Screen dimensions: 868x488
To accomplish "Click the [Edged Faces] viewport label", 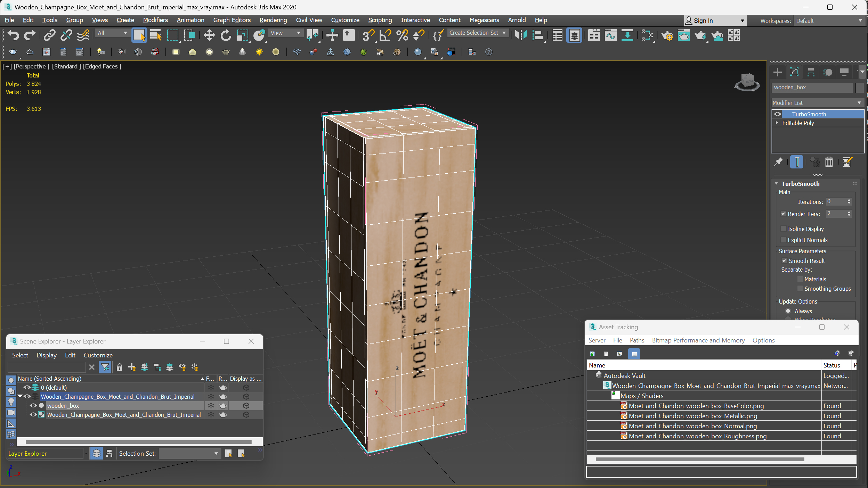I will tap(102, 66).
